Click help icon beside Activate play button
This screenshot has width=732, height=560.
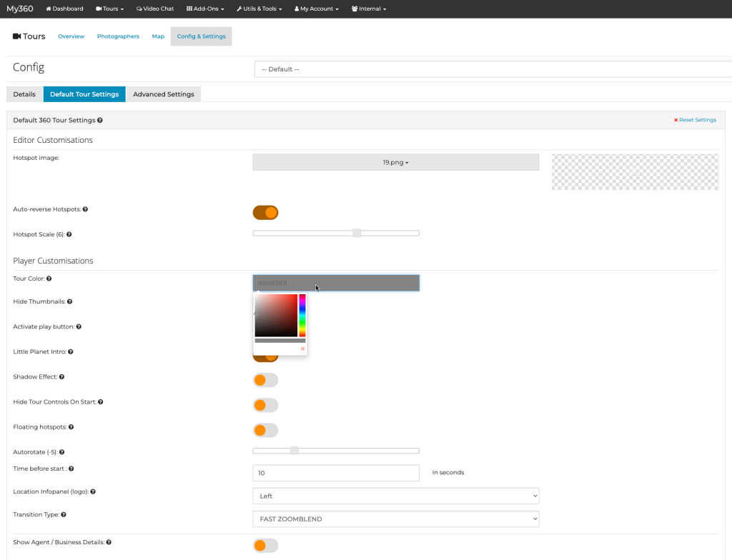tap(79, 326)
